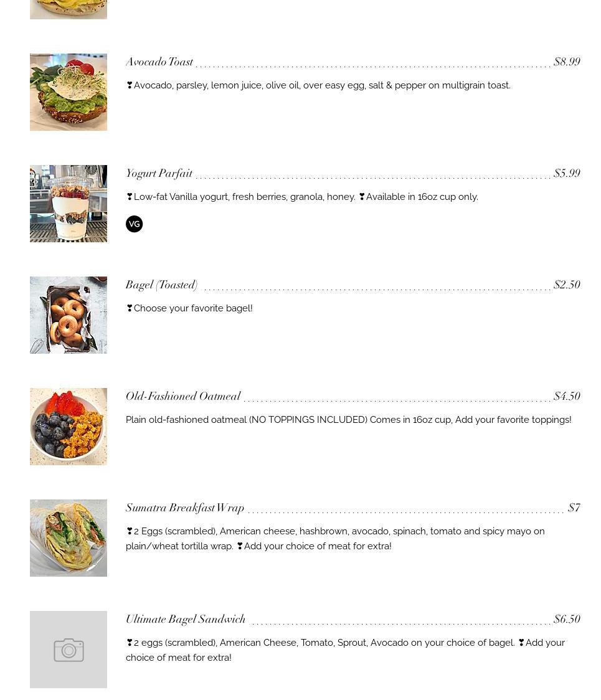
Task: Click Old-Fashioned Oatmeal item name
Action: tap(183, 396)
